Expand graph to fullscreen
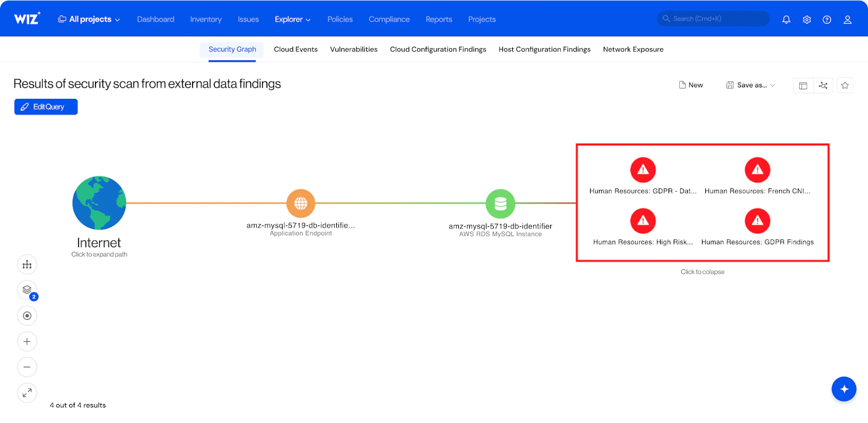868x423 pixels. [27, 393]
